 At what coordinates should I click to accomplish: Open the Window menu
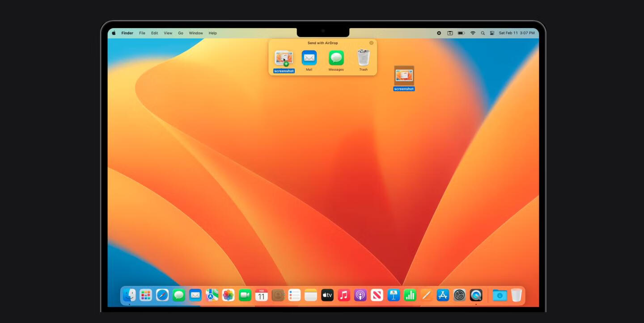point(196,33)
